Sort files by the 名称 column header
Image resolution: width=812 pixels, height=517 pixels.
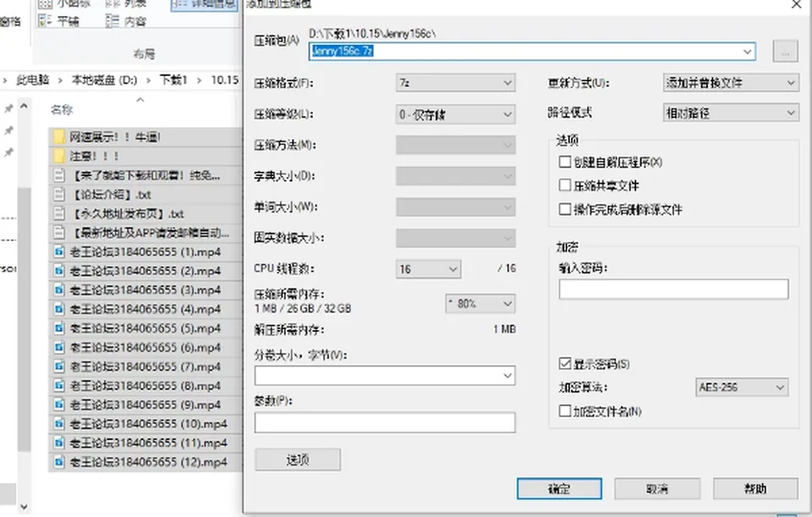62,109
